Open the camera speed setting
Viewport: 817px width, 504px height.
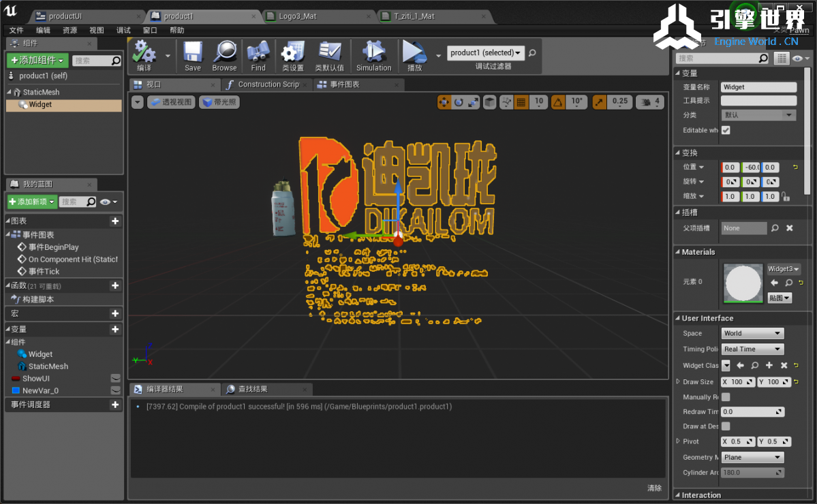coord(650,102)
